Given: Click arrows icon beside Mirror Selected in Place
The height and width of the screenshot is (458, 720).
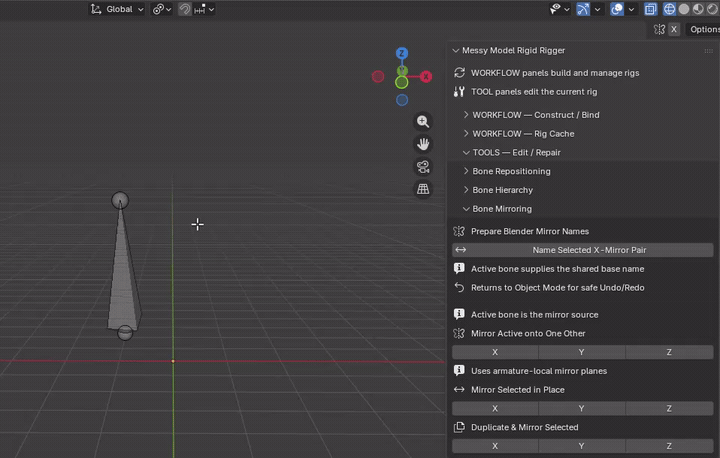Looking at the screenshot, I should pos(459,390).
